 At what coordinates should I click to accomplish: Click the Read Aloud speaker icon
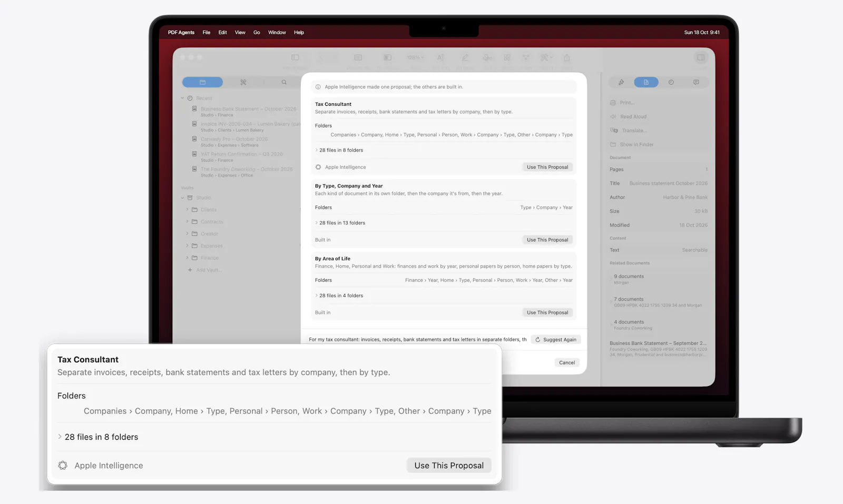613,116
